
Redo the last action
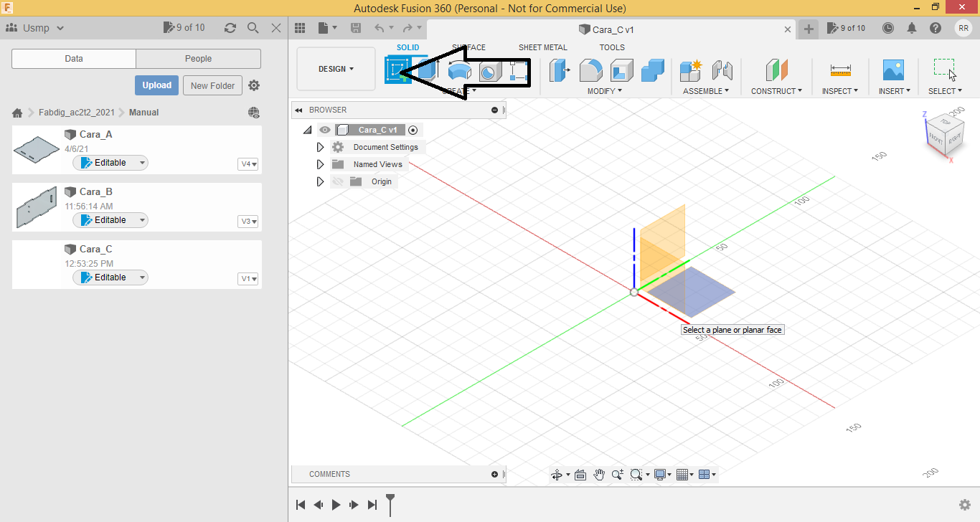click(407, 28)
